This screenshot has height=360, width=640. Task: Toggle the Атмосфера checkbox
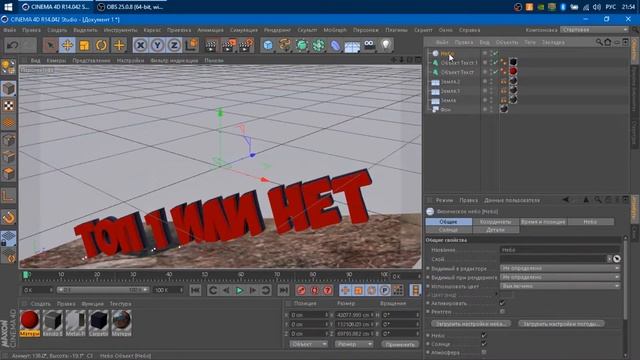coord(484,352)
